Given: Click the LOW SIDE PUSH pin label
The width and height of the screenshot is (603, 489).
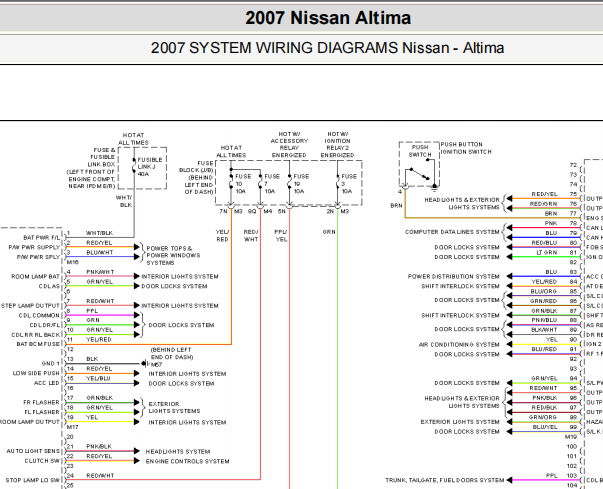Looking at the screenshot, I should pyautogui.click(x=36, y=373).
